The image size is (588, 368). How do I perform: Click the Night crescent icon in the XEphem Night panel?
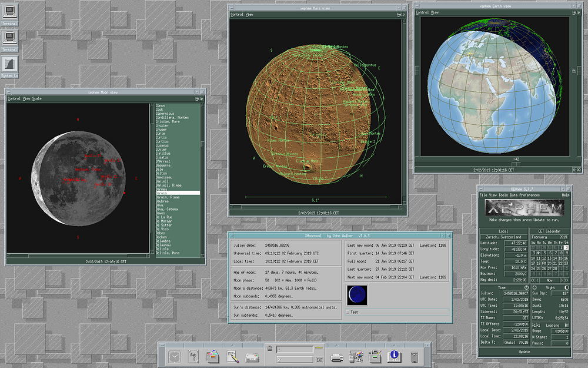566,287
